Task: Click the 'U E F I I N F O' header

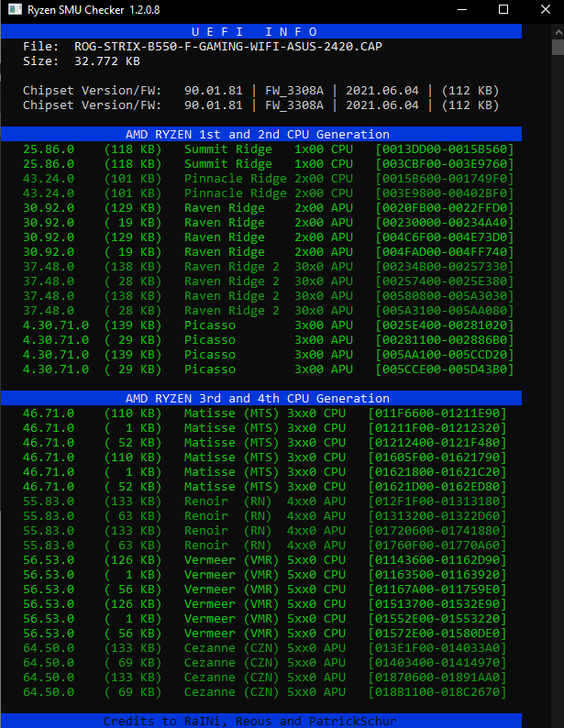Action: 254,31
